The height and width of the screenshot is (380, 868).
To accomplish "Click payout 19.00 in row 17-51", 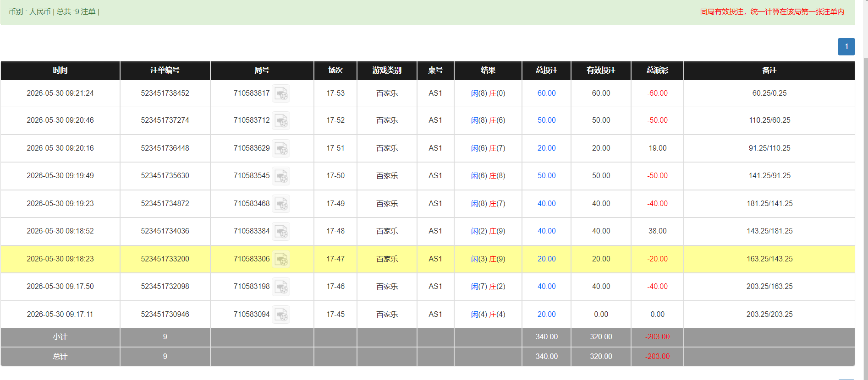I will [657, 148].
